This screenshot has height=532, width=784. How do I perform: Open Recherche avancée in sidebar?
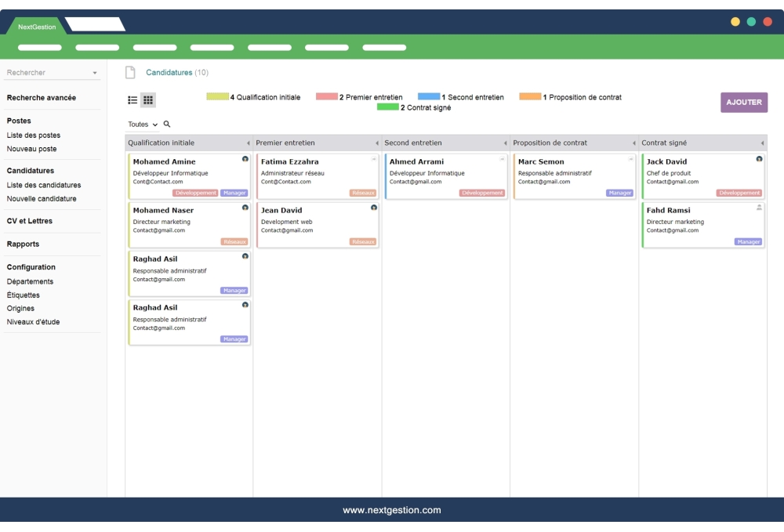click(42, 98)
